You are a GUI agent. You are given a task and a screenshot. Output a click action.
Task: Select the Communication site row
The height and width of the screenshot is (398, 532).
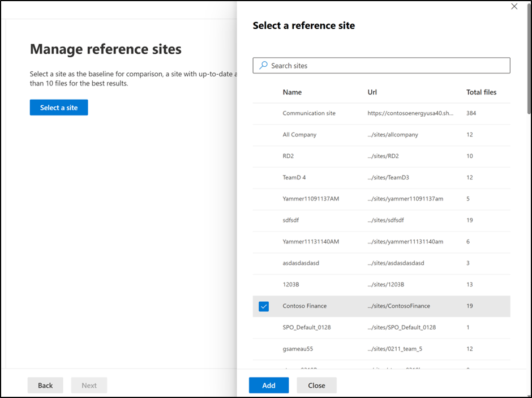(x=309, y=113)
